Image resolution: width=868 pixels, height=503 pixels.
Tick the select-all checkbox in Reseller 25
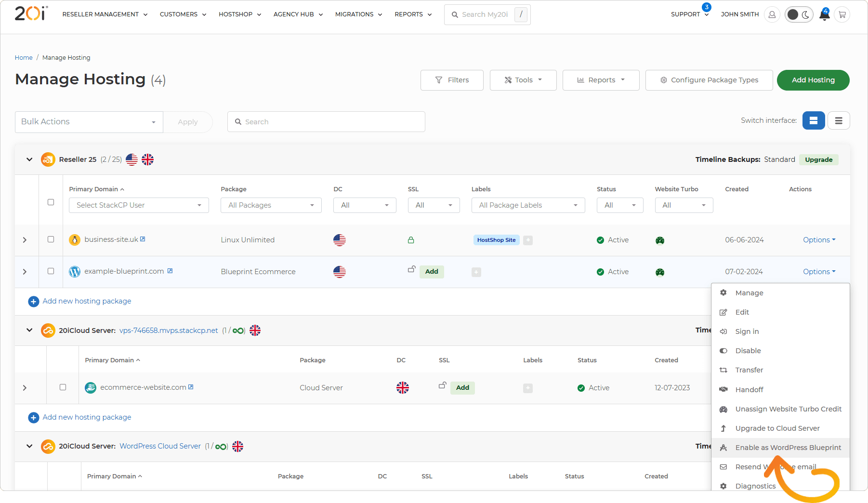click(x=51, y=202)
